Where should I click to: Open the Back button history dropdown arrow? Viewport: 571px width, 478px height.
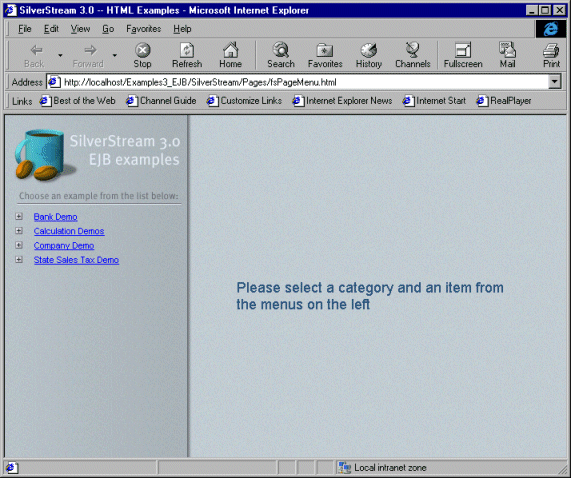point(60,55)
